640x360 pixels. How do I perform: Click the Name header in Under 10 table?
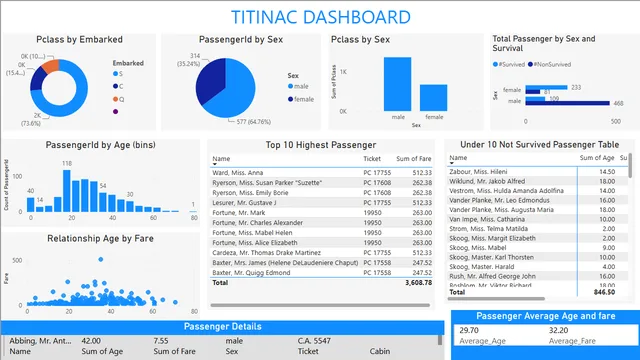[458, 158]
